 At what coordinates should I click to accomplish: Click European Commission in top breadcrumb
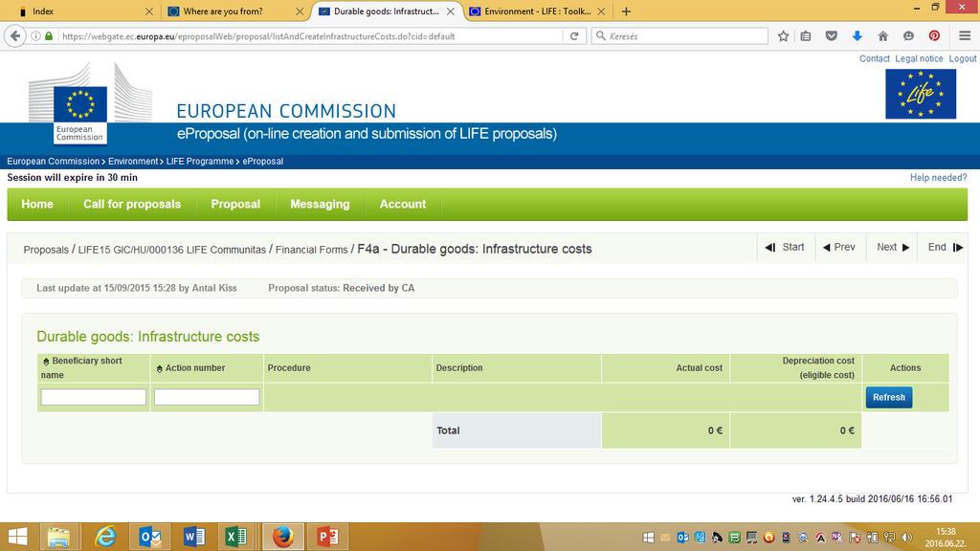[54, 161]
